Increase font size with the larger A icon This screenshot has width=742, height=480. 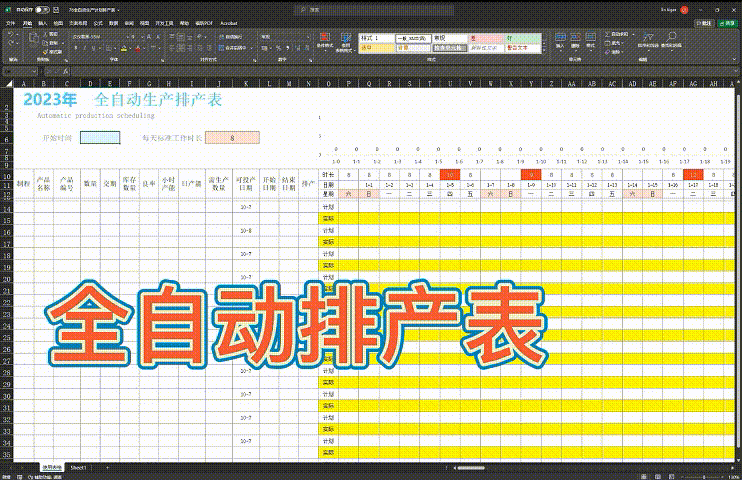coord(149,36)
